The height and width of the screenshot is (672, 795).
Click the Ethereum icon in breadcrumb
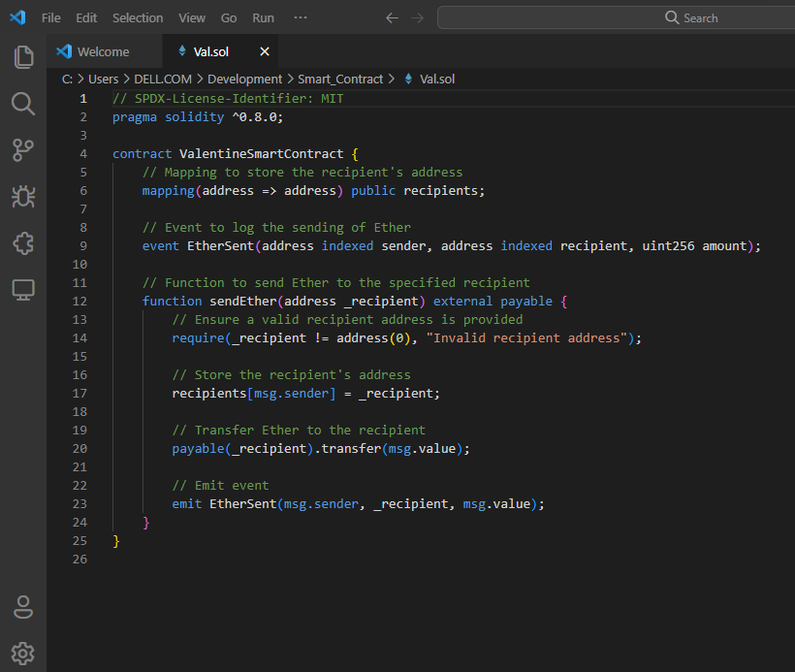coord(408,79)
